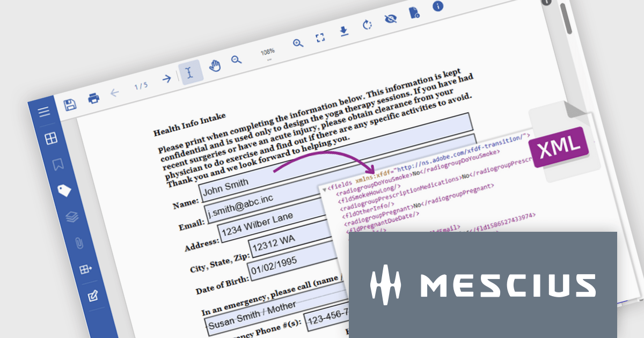This screenshot has width=644, height=338.
Task: Open the tags panel
Action: pyautogui.click(x=64, y=190)
